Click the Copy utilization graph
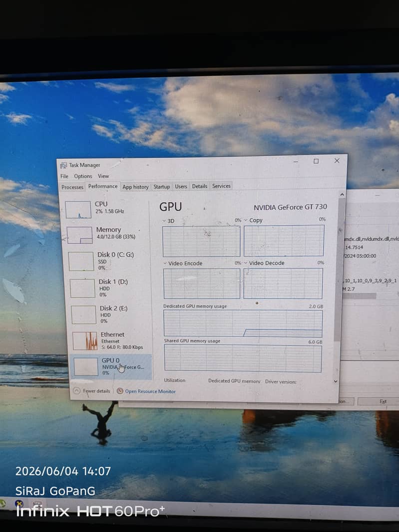Viewport: 399px width, 532px height. [x=284, y=241]
